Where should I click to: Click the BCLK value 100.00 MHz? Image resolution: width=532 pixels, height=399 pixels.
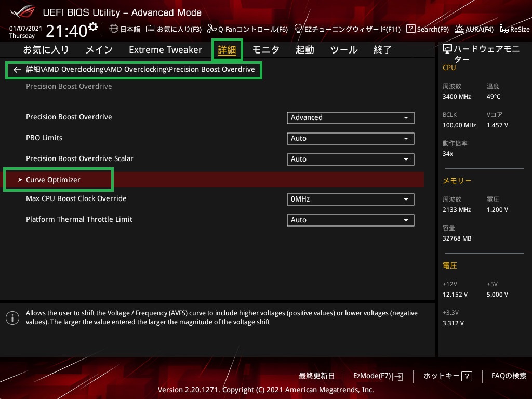459,125
